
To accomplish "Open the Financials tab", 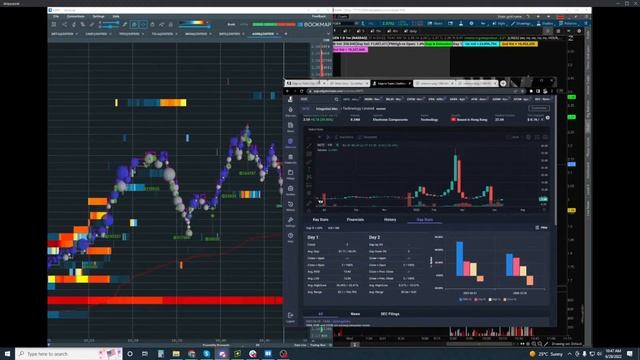I will pos(355,220).
